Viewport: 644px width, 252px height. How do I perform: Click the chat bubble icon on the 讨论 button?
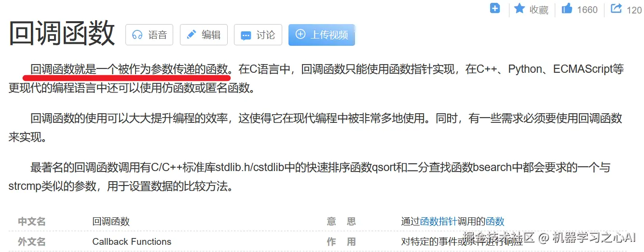(246, 35)
